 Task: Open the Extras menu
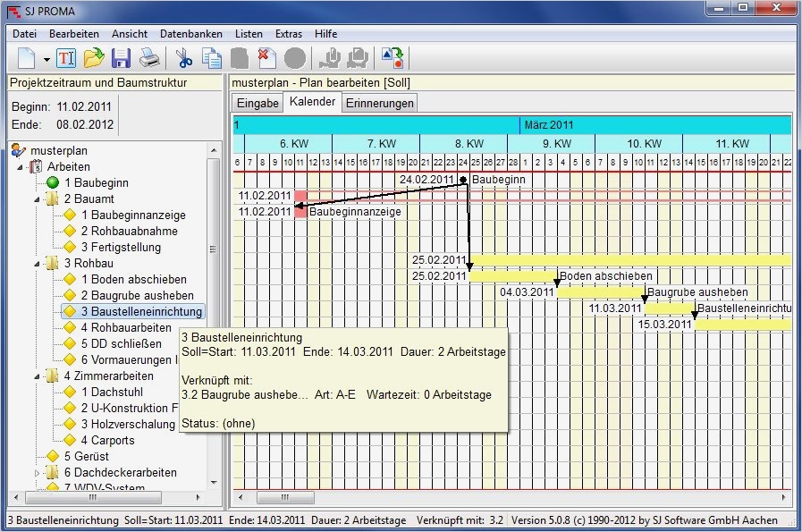tap(288, 33)
